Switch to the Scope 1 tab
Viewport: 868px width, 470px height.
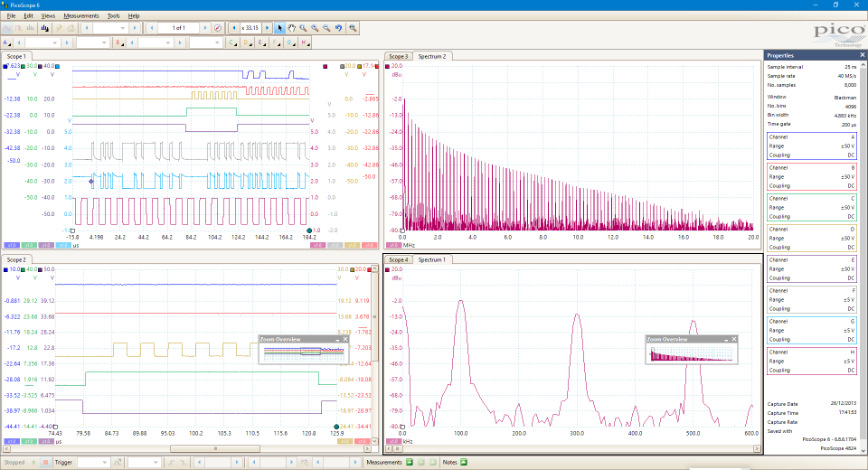pyautogui.click(x=16, y=56)
